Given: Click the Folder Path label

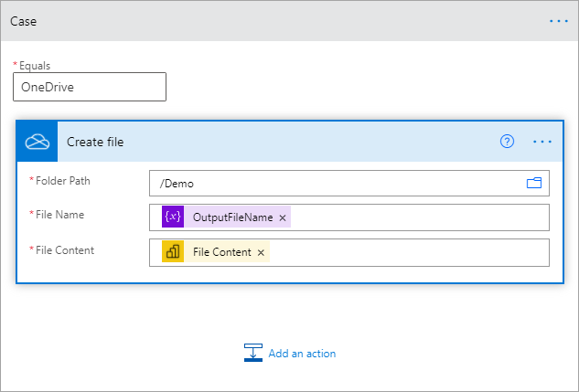Looking at the screenshot, I should [62, 181].
